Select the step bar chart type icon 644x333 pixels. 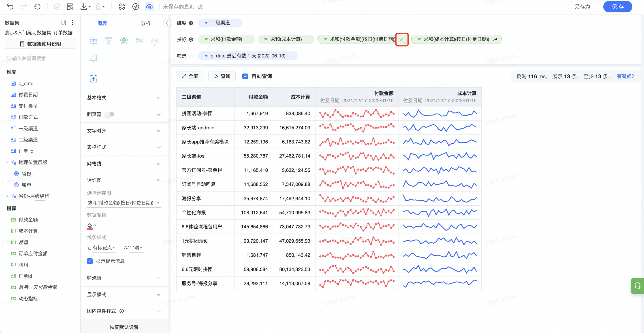pos(94,58)
